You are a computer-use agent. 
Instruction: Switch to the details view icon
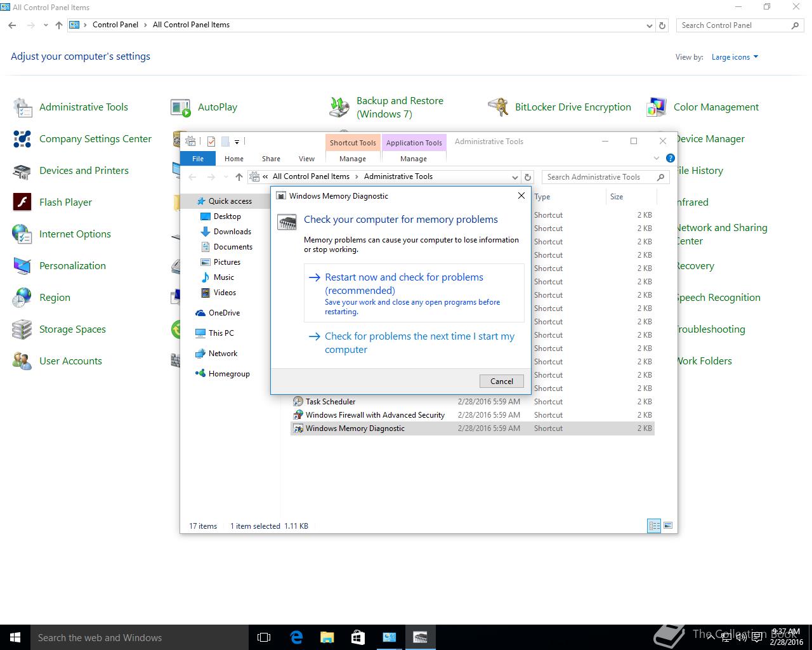pos(654,526)
